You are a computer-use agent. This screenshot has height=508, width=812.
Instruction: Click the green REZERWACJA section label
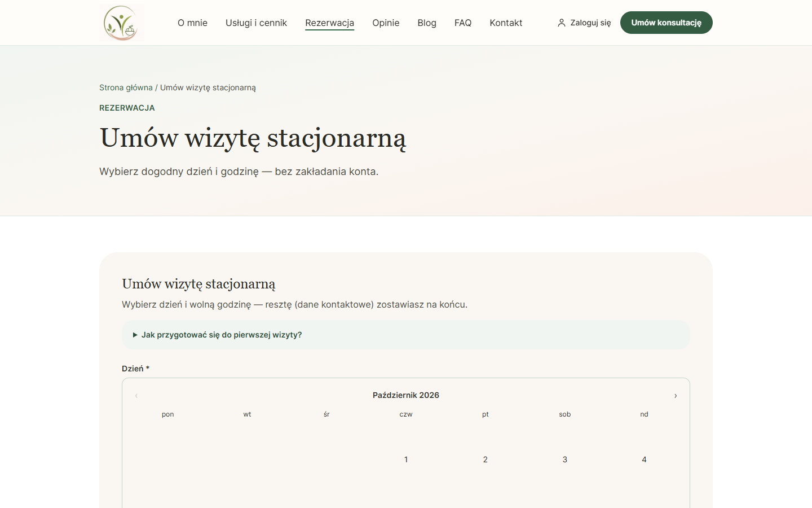coord(127,108)
